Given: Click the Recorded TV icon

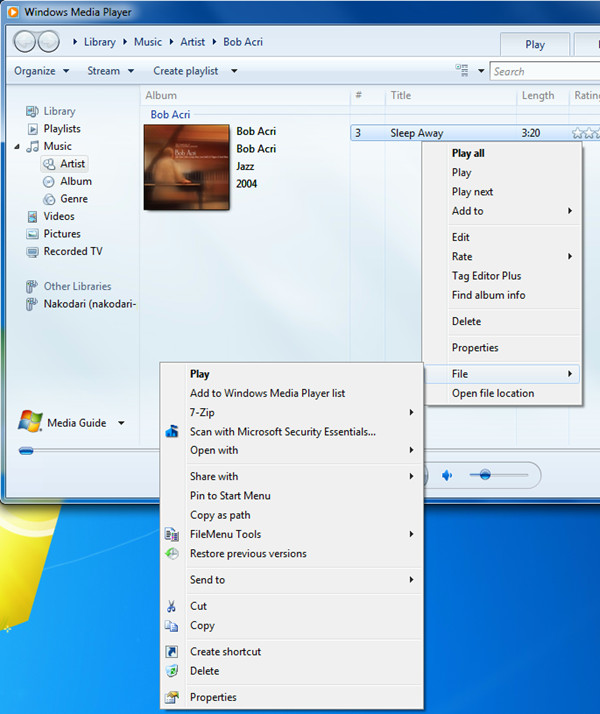Looking at the screenshot, I should point(32,252).
